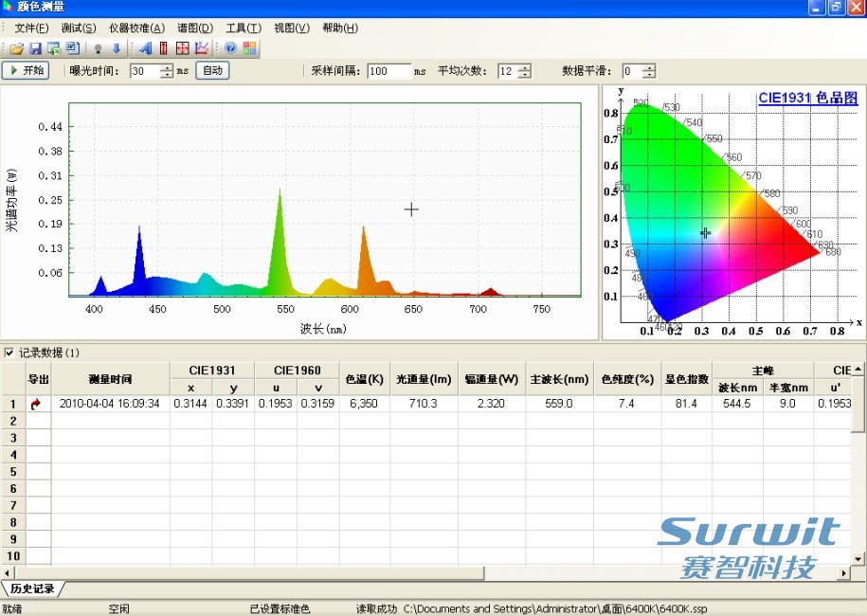Open the 仪器校准(A) menu
Screen dimensions: 867x616
[136, 28]
